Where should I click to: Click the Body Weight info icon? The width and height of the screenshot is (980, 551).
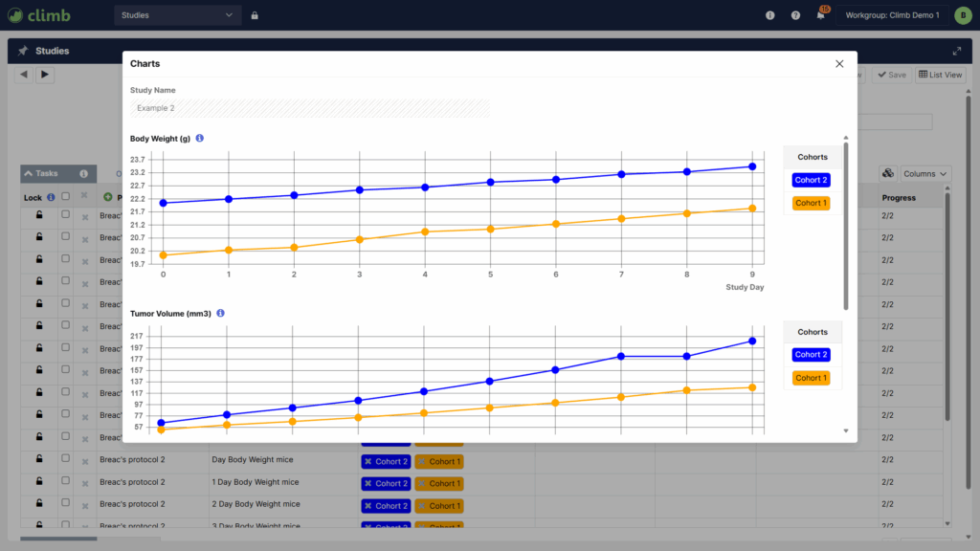200,139
